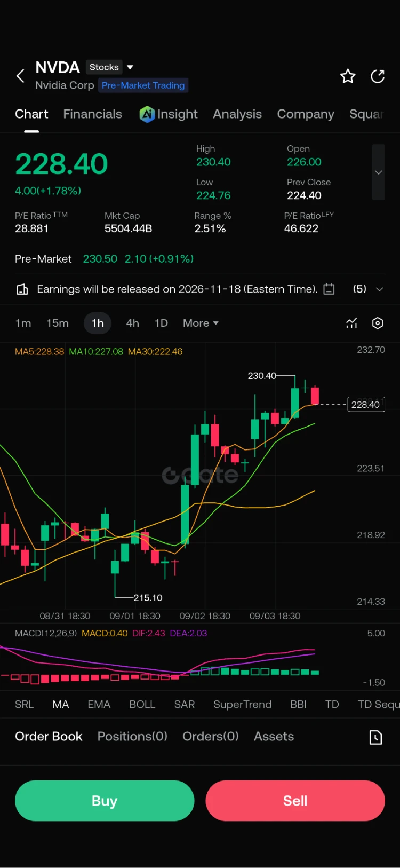Select the 15m timeframe

click(58, 323)
